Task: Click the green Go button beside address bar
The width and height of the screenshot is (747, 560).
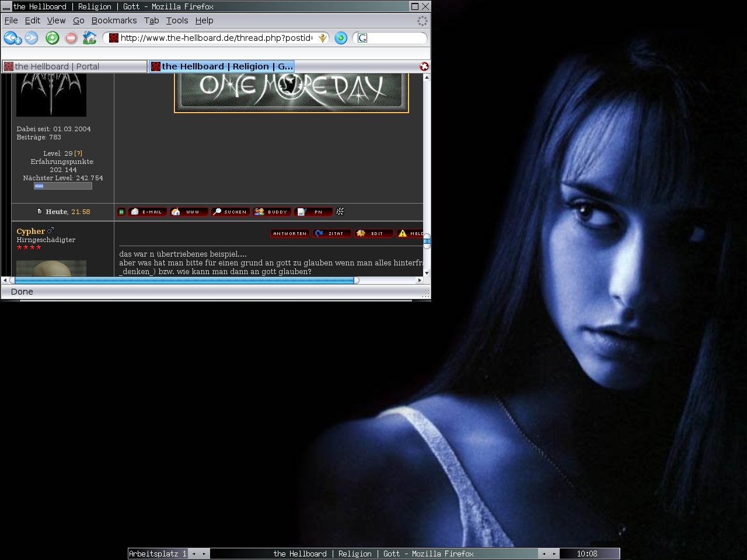Action: pyautogui.click(x=341, y=38)
